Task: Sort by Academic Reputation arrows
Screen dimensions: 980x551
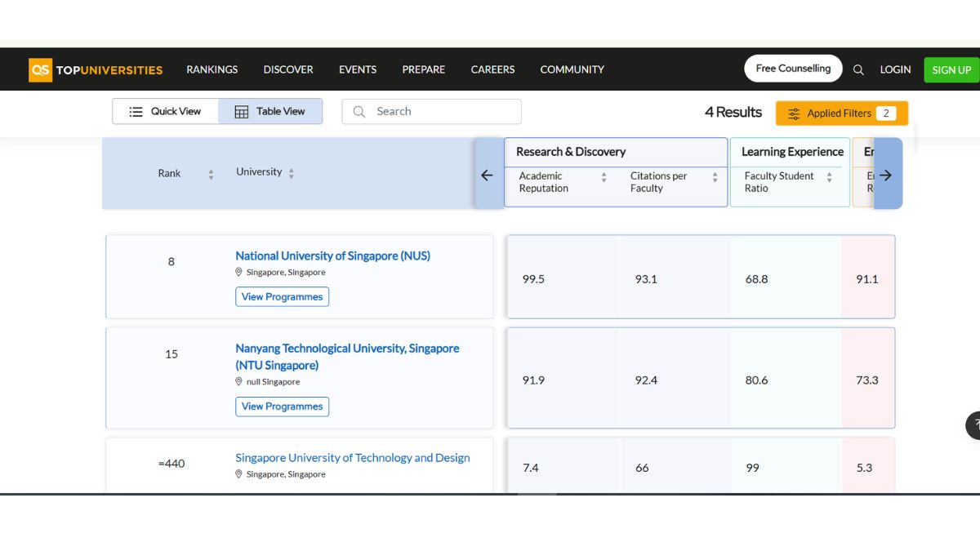Action: coord(604,177)
